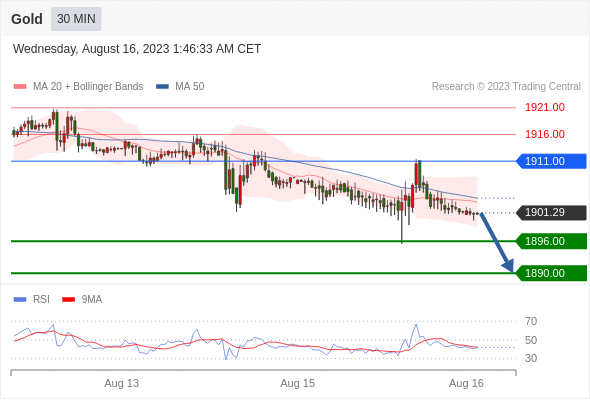Click the 1911.00 pivot price tag
The image size is (590, 400).
[x=551, y=161]
